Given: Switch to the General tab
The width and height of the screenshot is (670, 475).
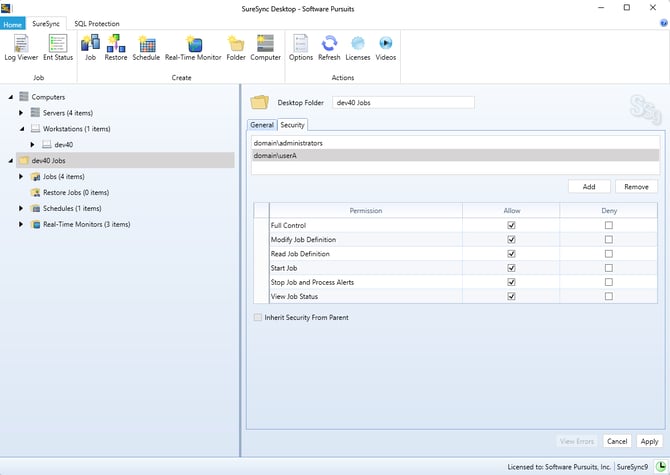Looking at the screenshot, I should pyautogui.click(x=262, y=125).
